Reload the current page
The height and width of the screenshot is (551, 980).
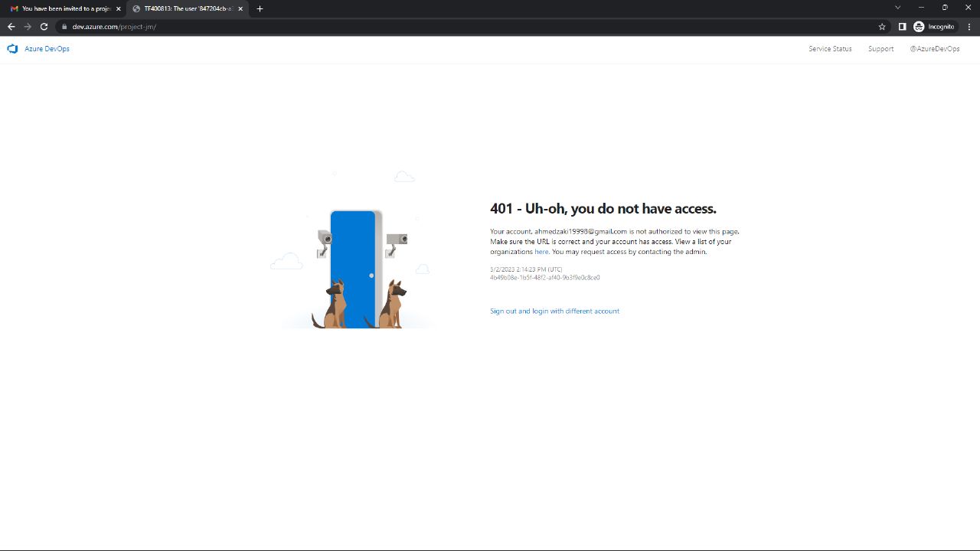(44, 26)
